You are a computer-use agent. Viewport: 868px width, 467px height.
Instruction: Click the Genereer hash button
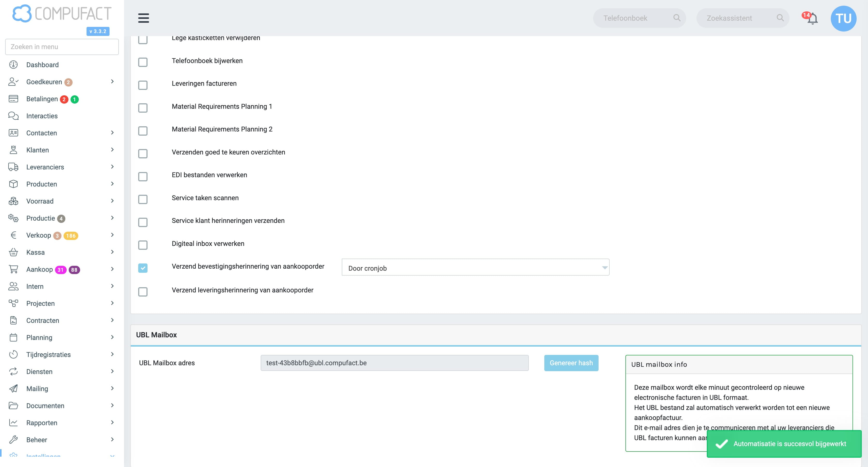[x=571, y=363]
